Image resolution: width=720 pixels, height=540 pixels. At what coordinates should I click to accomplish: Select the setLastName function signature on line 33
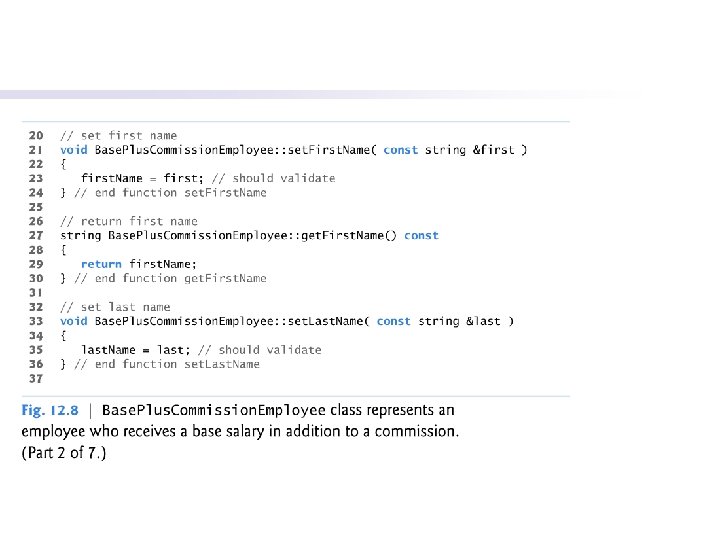click(287, 321)
